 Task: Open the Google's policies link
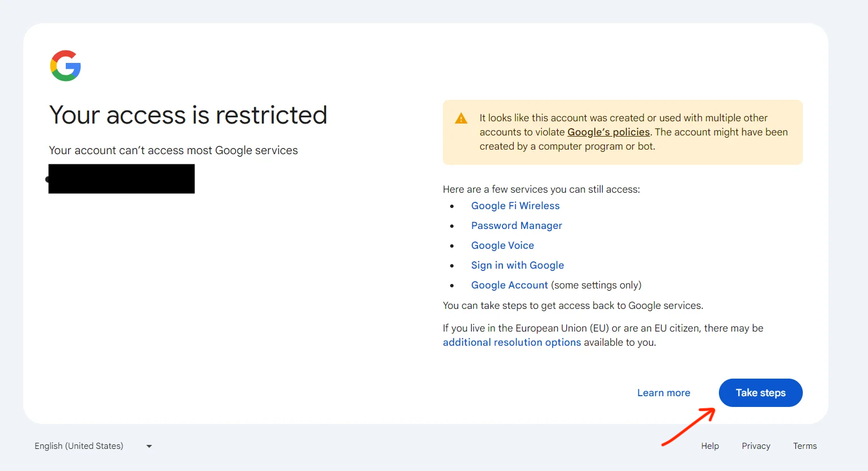click(x=608, y=132)
